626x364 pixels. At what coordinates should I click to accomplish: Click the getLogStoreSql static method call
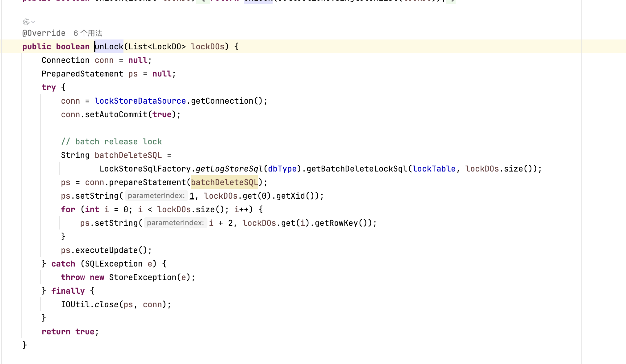click(229, 169)
